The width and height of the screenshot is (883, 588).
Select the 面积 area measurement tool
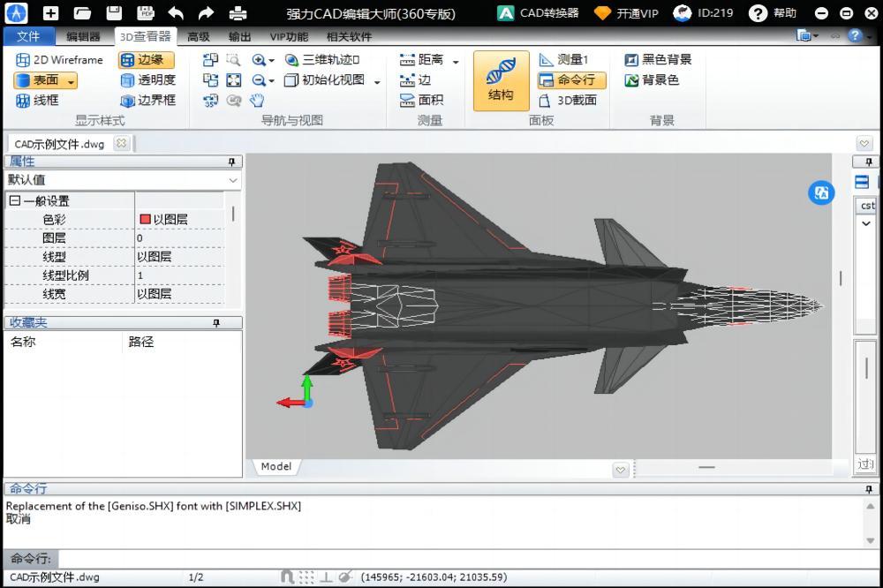pyautogui.click(x=421, y=100)
